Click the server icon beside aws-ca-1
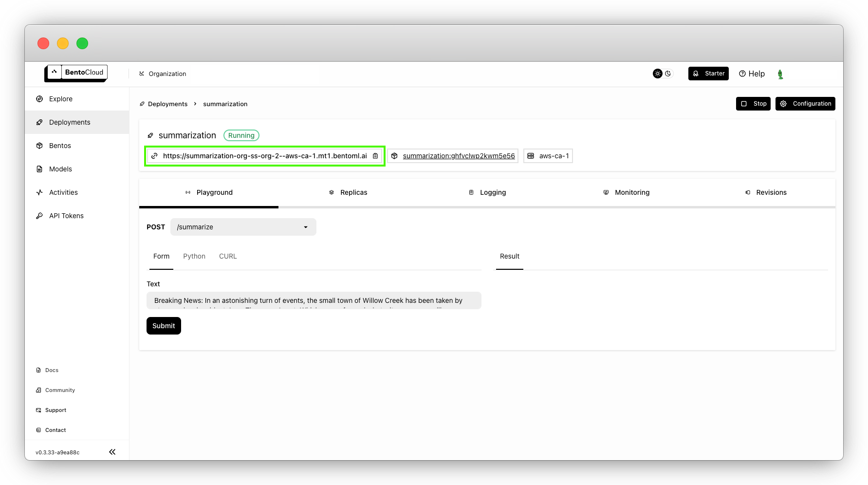Viewport: 868px width, 485px height. (531, 156)
